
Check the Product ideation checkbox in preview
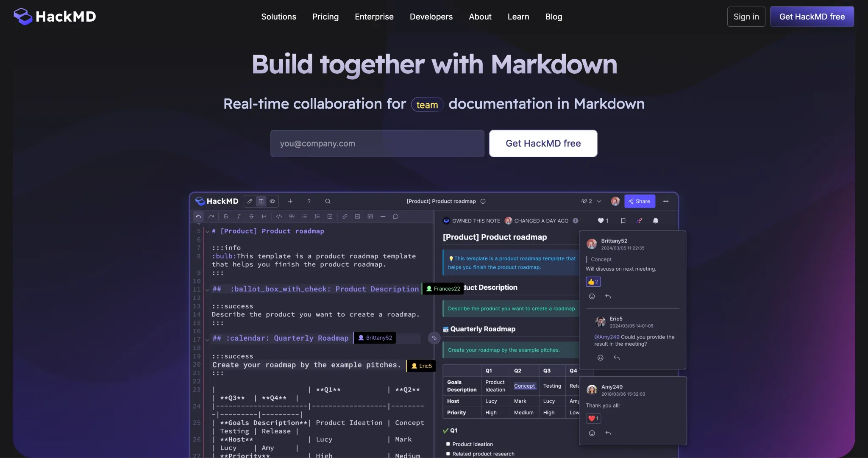tap(448, 444)
